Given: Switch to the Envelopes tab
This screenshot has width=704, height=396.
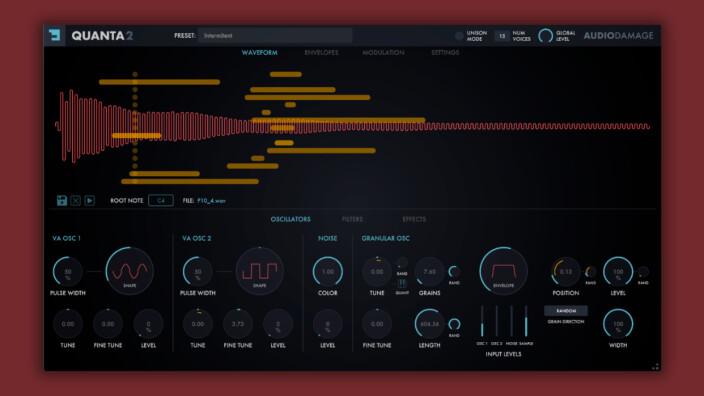Looking at the screenshot, I should pyautogui.click(x=321, y=53).
